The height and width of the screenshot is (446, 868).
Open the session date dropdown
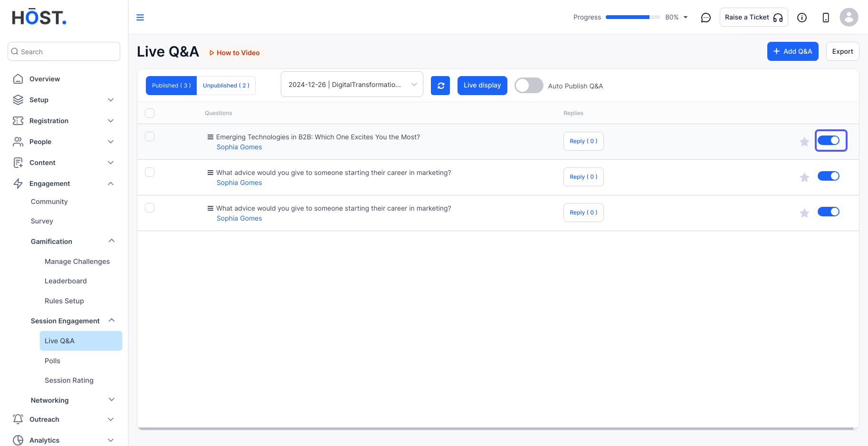(x=352, y=85)
